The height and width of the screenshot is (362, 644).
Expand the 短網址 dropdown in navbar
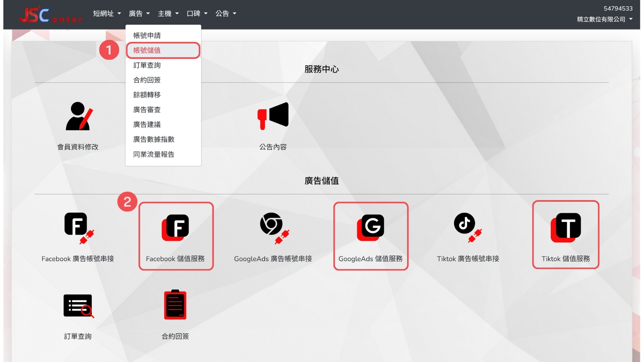[x=107, y=14]
